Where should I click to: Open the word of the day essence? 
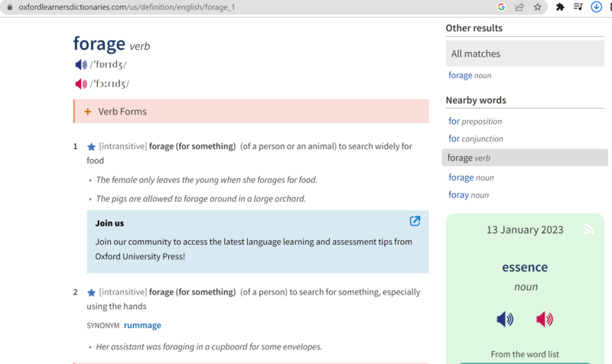(525, 267)
